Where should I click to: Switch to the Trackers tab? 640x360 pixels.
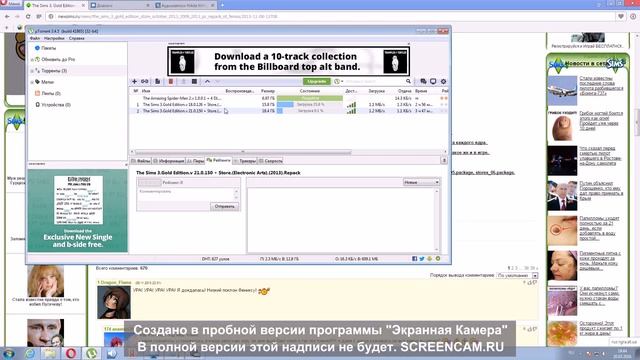click(245, 161)
